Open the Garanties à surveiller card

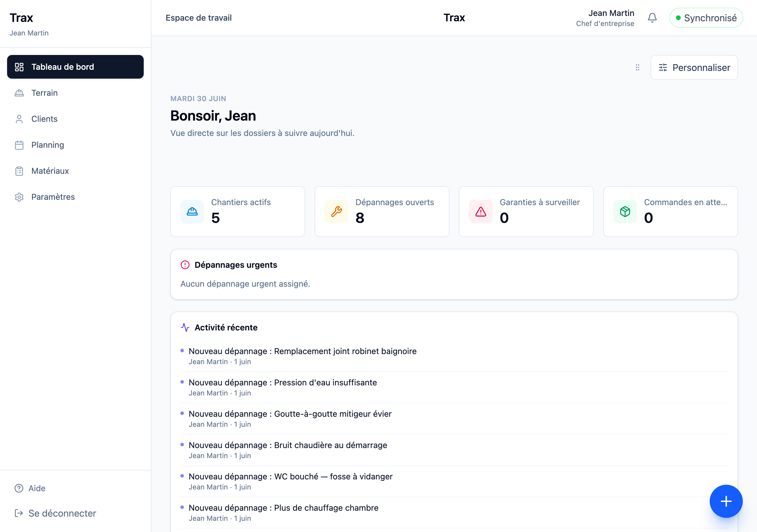pos(526,212)
